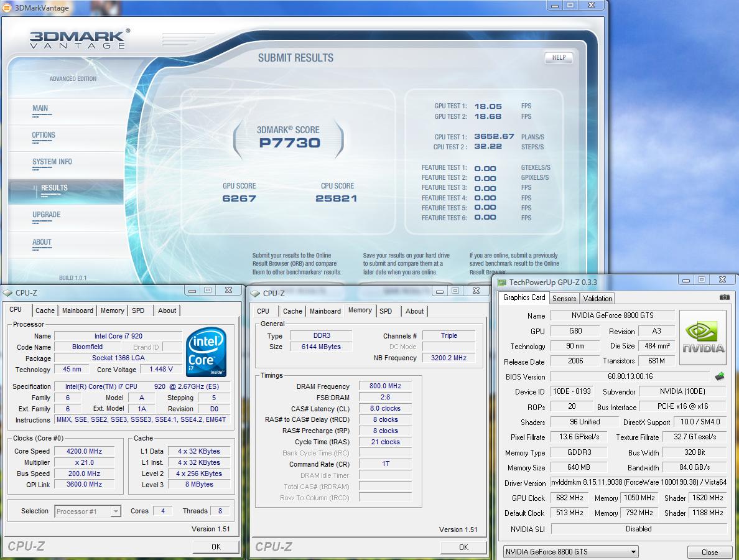Open SYSTEM INFO in 3DMark sidebar

pyautogui.click(x=52, y=162)
